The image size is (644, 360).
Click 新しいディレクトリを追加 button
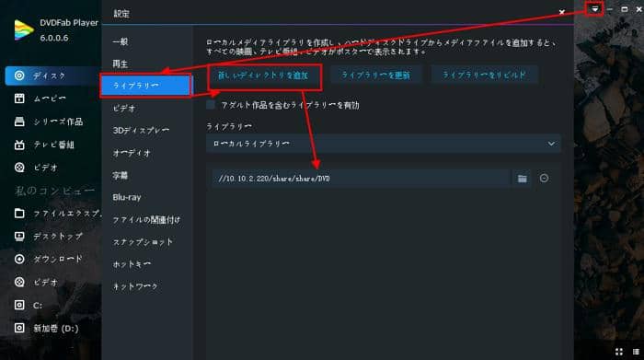click(x=263, y=75)
